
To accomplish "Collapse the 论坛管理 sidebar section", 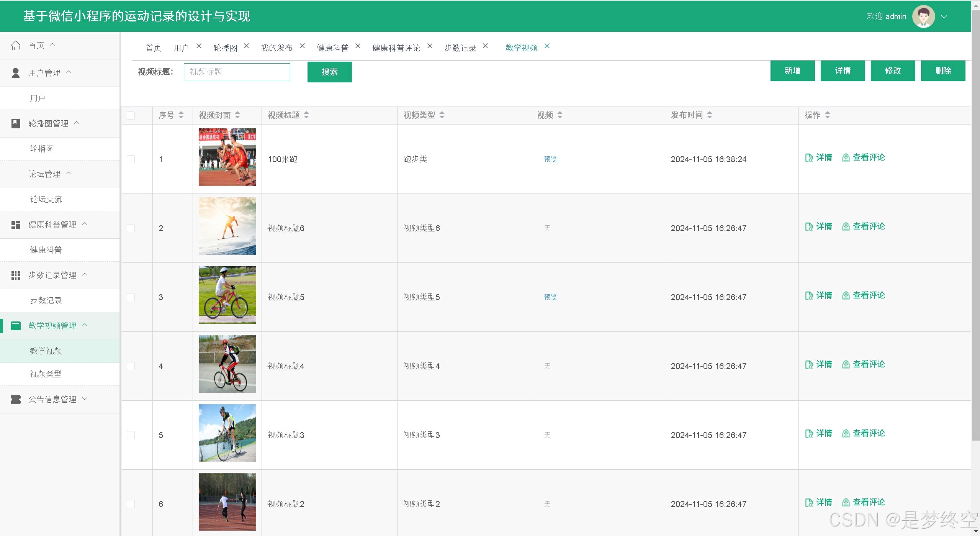I will click(x=44, y=174).
